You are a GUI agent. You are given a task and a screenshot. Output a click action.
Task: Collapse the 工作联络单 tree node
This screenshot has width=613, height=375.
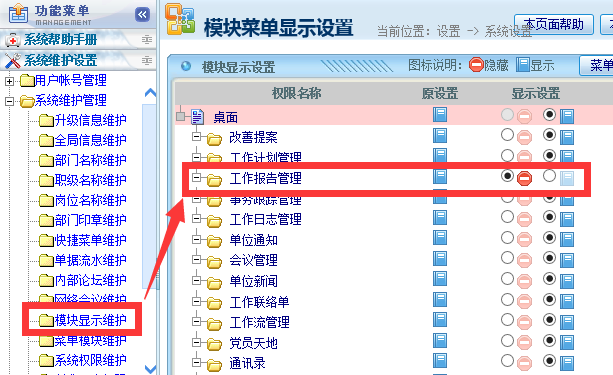[x=196, y=301]
